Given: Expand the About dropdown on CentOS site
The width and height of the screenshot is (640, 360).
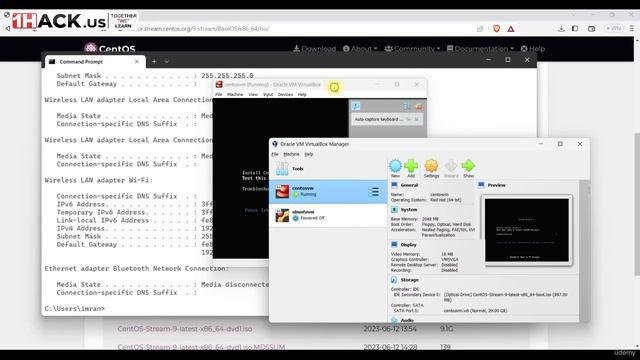Looking at the screenshot, I should coord(360,49).
